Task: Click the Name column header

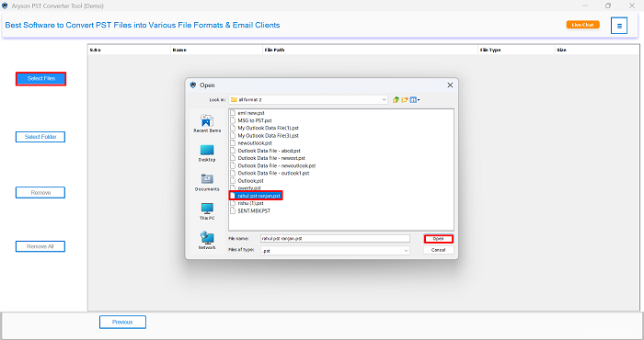Action: tap(216, 50)
